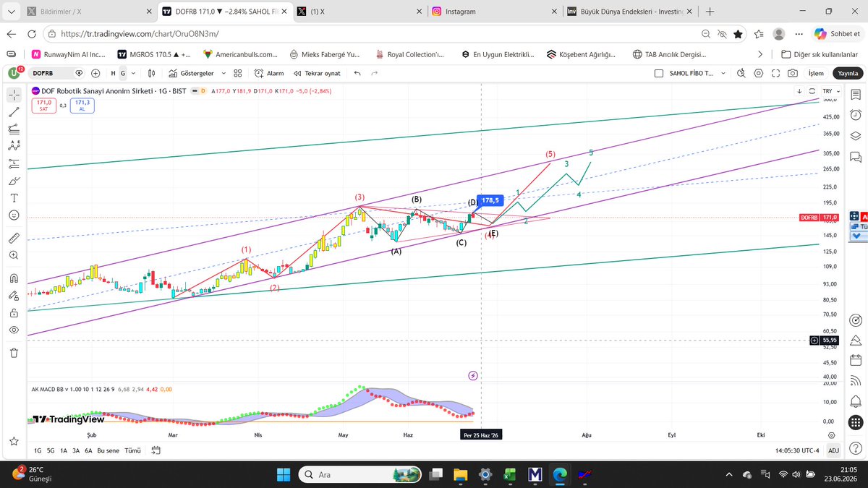This screenshot has height=488, width=868.
Task: Select the trend line drawing tool
Action: [x=14, y=112]
